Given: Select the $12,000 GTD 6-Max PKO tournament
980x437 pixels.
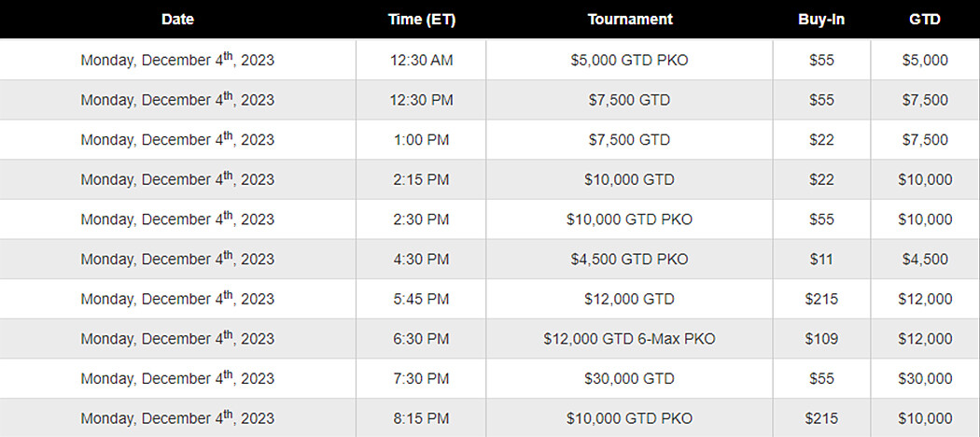Looking at the screenshot, I should pos(630,339).
